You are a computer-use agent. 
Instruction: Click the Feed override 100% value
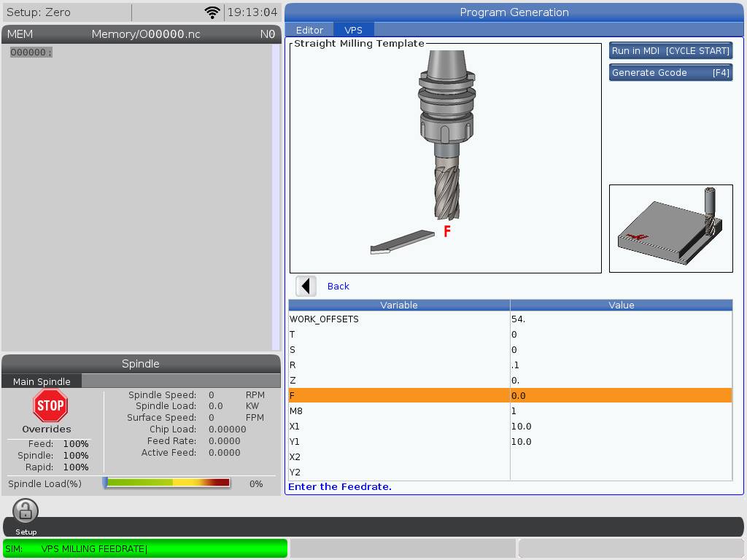click(76, 444)
